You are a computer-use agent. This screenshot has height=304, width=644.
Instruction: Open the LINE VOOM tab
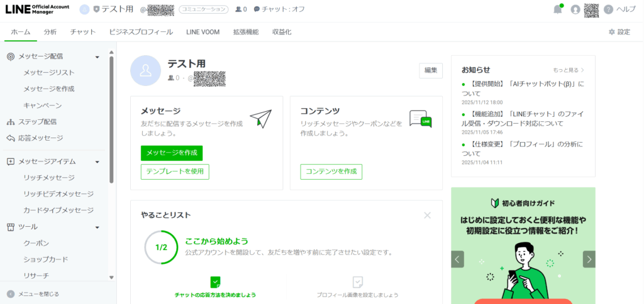click(x=203, y=32)
